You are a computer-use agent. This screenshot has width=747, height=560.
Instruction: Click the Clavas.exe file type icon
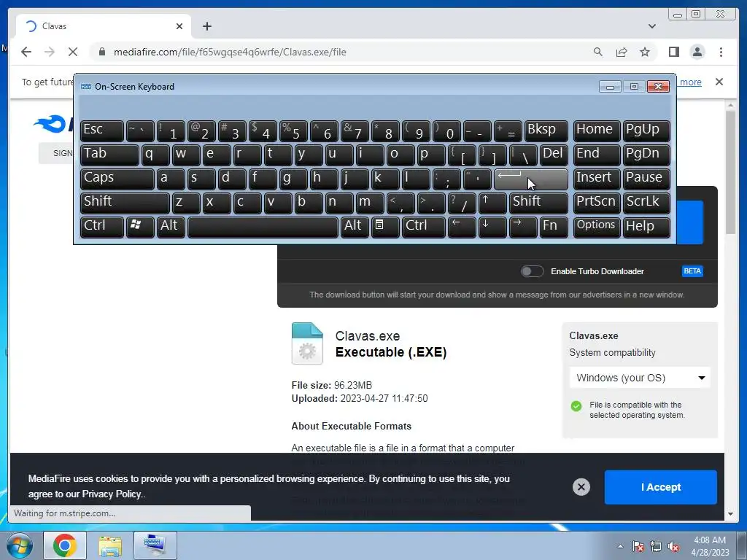tap(307, 343)
